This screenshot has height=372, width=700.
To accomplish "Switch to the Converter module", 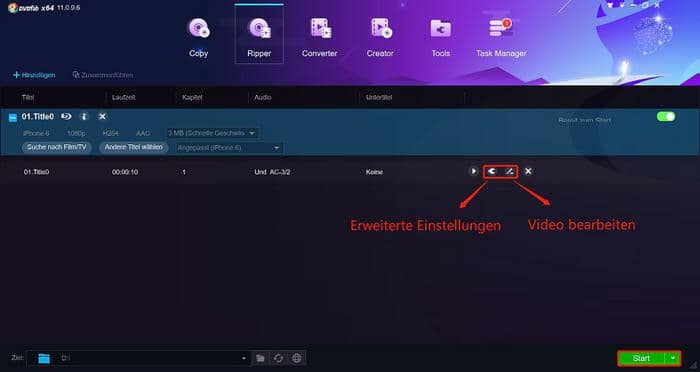I will pyautogui.click(x=319, y=38).
